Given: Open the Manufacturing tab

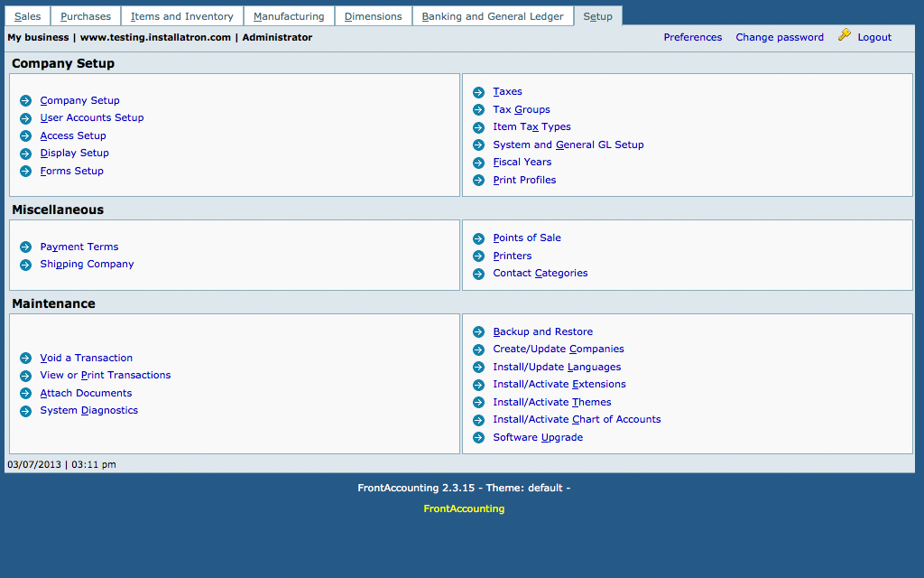Looking at the screenshot, I should pos(289,16).
